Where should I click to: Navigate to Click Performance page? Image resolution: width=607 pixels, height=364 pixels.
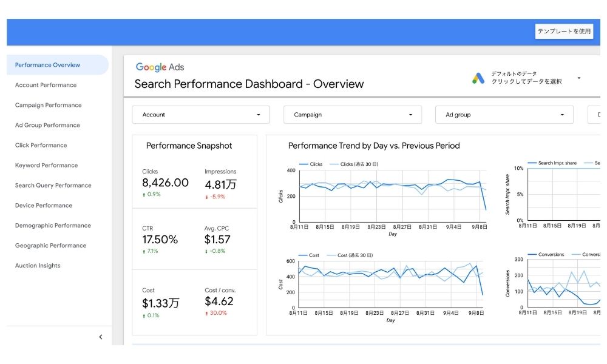41,146
